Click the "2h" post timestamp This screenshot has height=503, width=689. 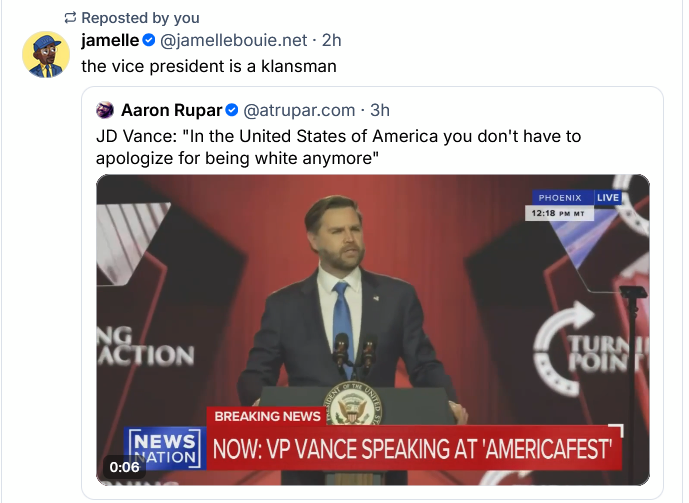(332, 41)
